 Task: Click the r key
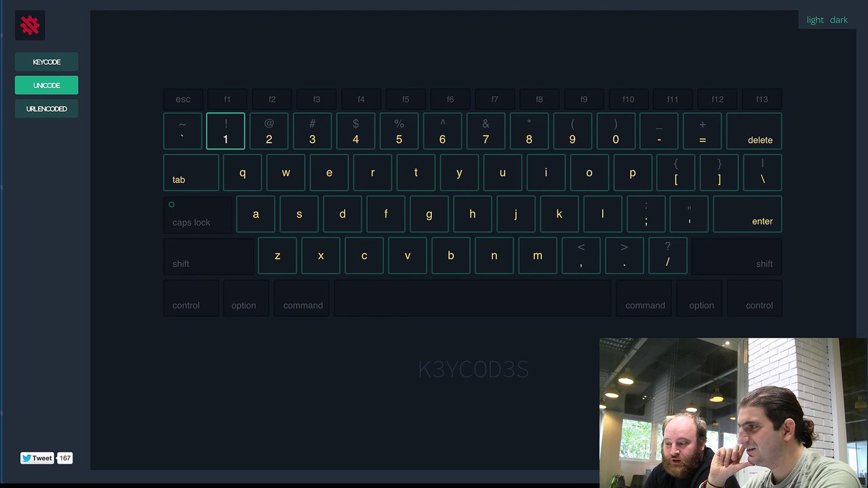(373, 172)
